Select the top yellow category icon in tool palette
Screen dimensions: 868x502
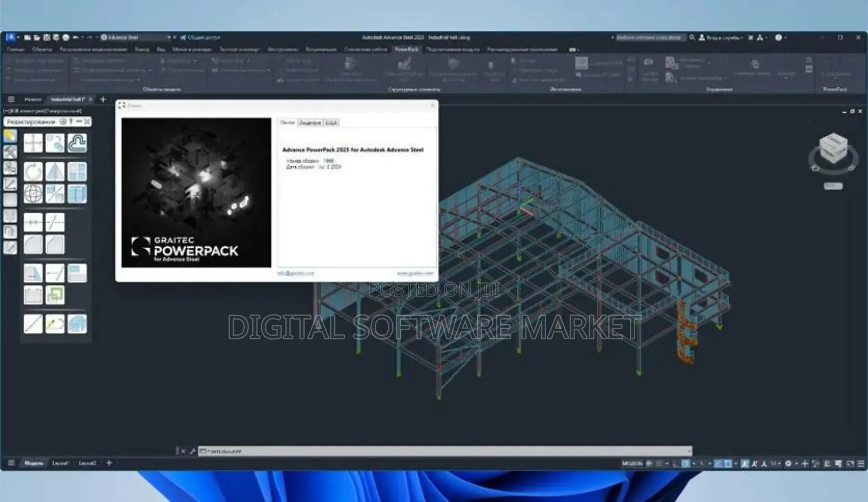coord(10,136)
